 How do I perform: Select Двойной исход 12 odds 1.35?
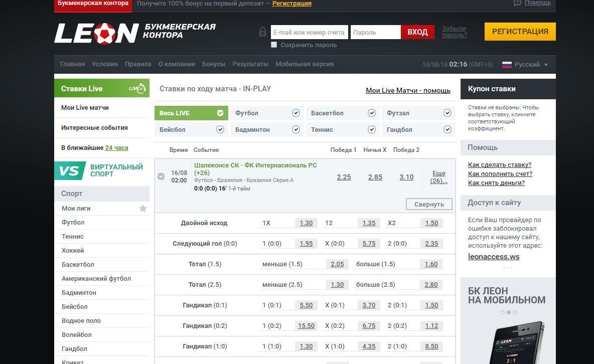coord(369,223)
